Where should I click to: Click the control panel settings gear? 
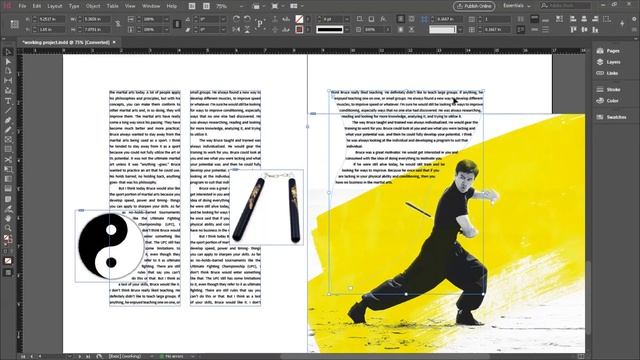point(634,19)
